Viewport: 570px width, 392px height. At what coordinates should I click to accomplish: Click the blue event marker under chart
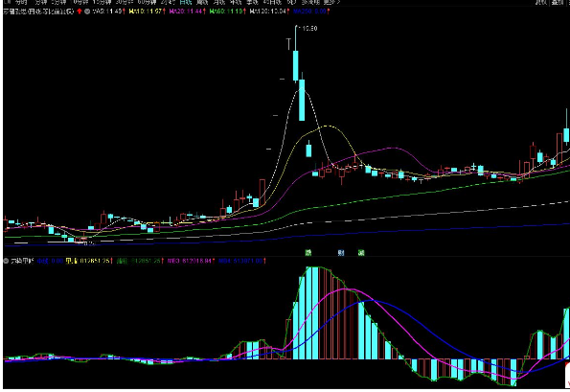pyautogui.click(x=341, y=253)
